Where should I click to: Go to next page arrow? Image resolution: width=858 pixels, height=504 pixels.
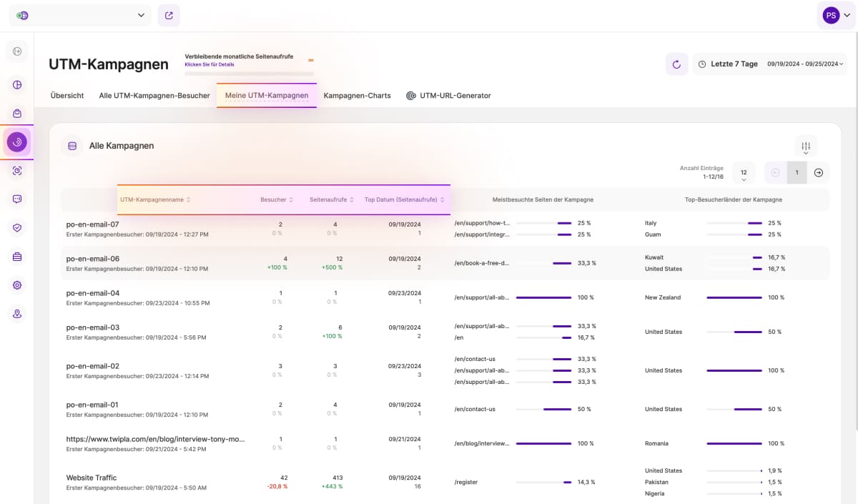(x=819, y=172)
